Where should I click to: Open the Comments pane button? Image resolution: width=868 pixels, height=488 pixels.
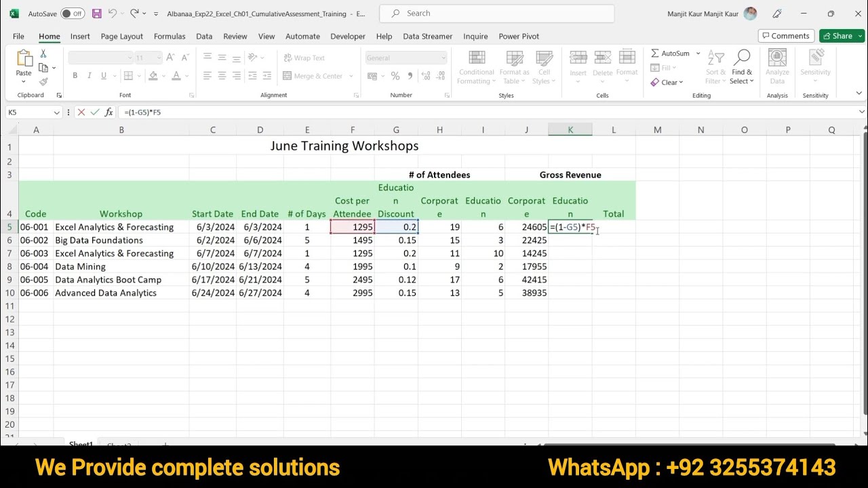pos(786,36)
